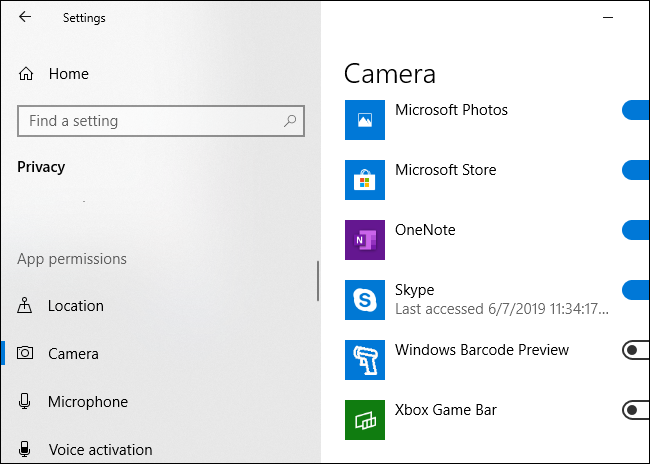
Task: Switch off OneNote camera access
Action: 636,230
